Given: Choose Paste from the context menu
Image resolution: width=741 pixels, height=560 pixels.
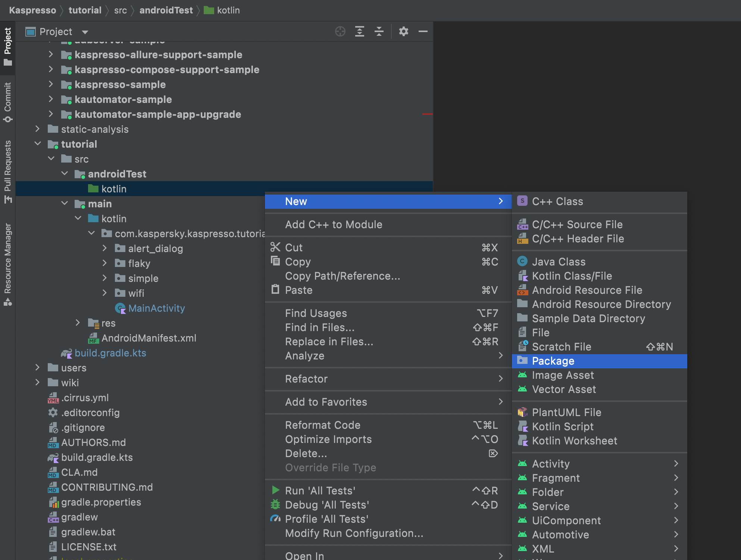Looking at the screenshot, I should click(x=388, y=290).
